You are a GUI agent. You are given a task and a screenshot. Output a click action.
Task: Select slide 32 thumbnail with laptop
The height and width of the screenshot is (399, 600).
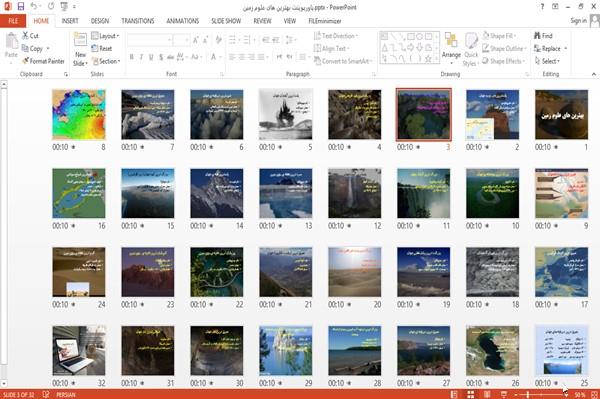(x=78, y=350)
